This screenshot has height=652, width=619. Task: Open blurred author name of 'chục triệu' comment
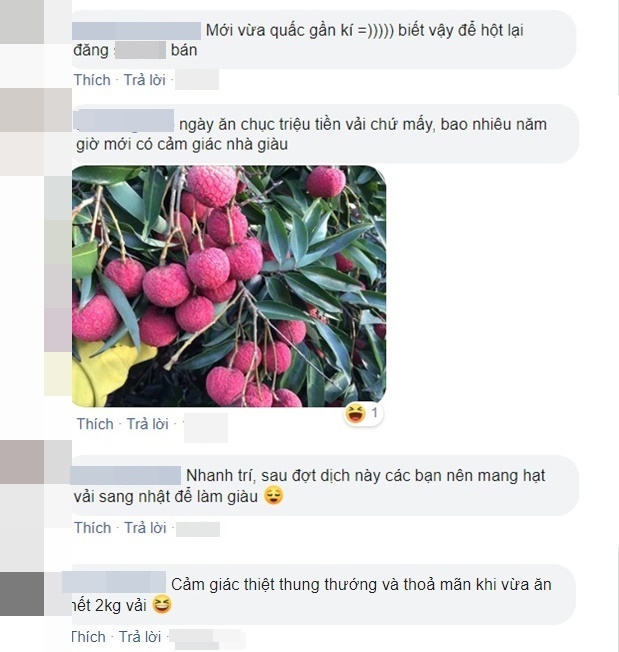click(x=123, y=121)
